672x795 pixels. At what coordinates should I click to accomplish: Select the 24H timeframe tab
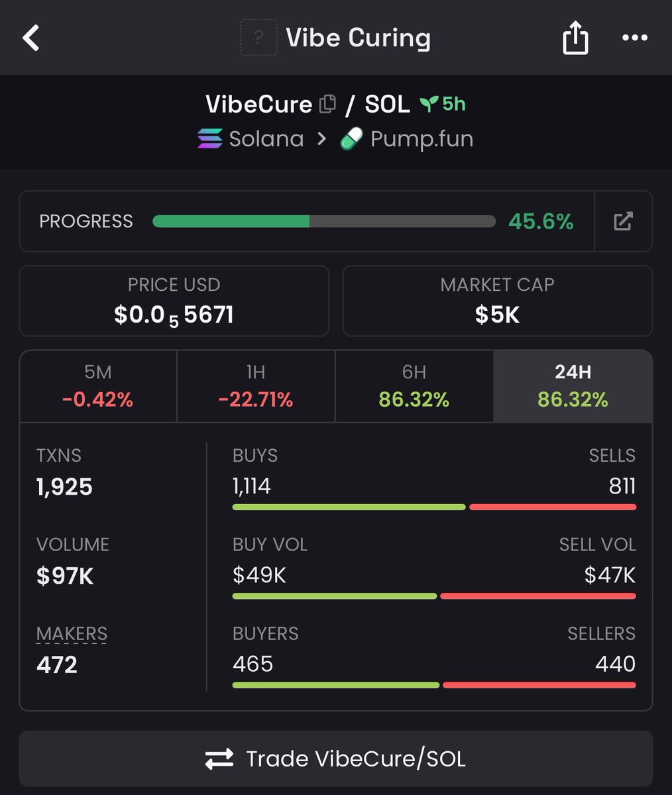click(573, 386)
